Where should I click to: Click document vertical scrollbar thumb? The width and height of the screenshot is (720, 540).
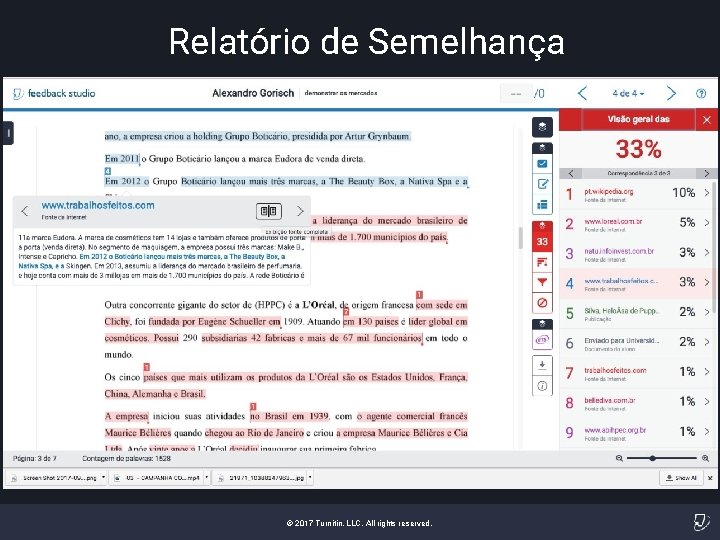520,238
